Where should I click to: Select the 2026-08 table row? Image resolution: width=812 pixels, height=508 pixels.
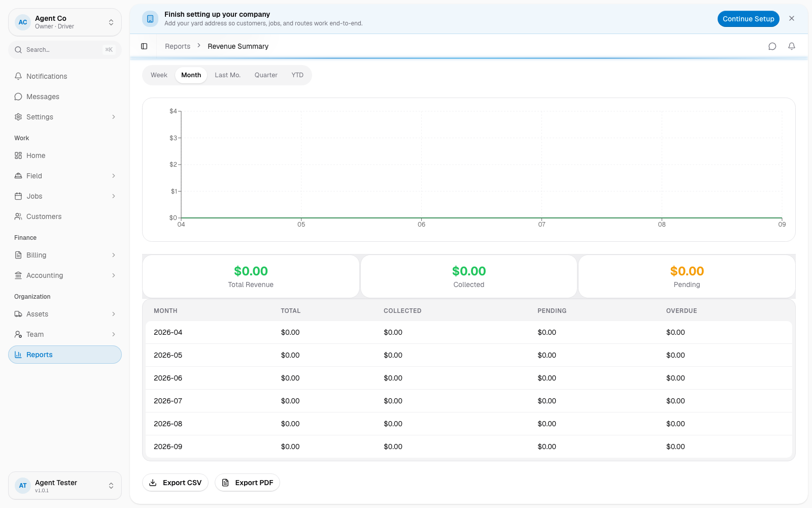click(x=469, y=424)
